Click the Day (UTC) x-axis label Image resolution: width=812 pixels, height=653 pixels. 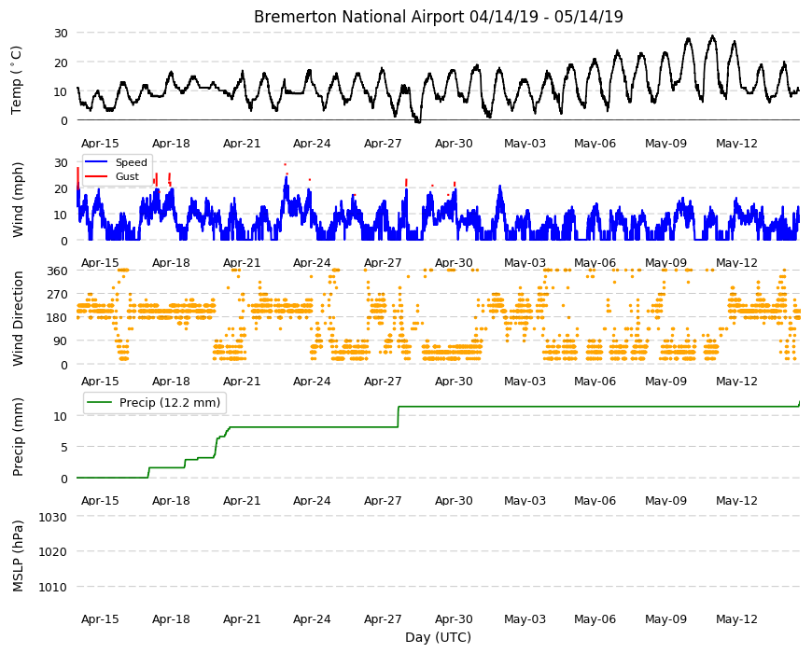point(438,637)
